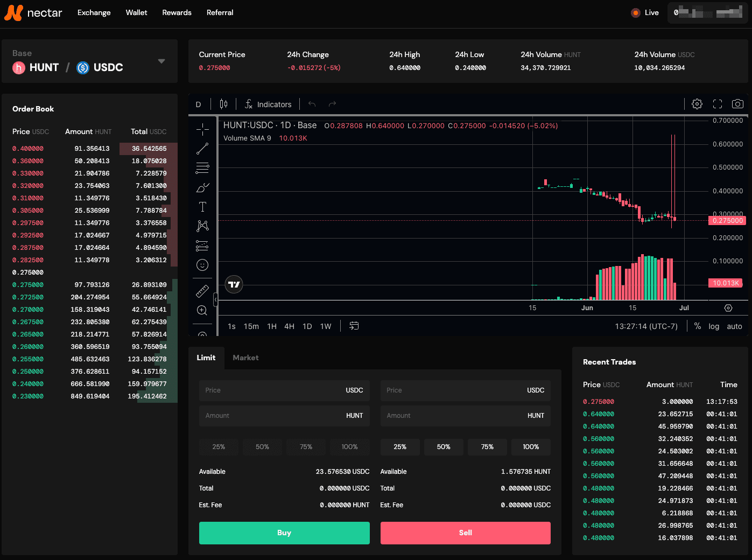This screenshot has height=560, width=752.
Task: Select the Text tool
Action: (x=202, y=207)
